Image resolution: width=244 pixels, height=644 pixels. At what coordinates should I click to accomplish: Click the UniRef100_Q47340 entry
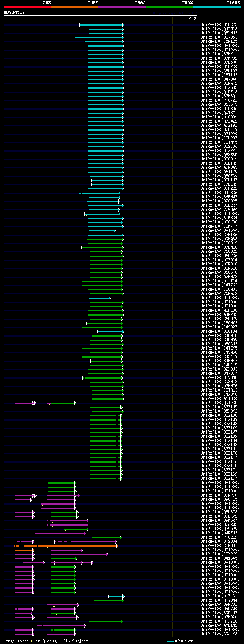[219, 79]
